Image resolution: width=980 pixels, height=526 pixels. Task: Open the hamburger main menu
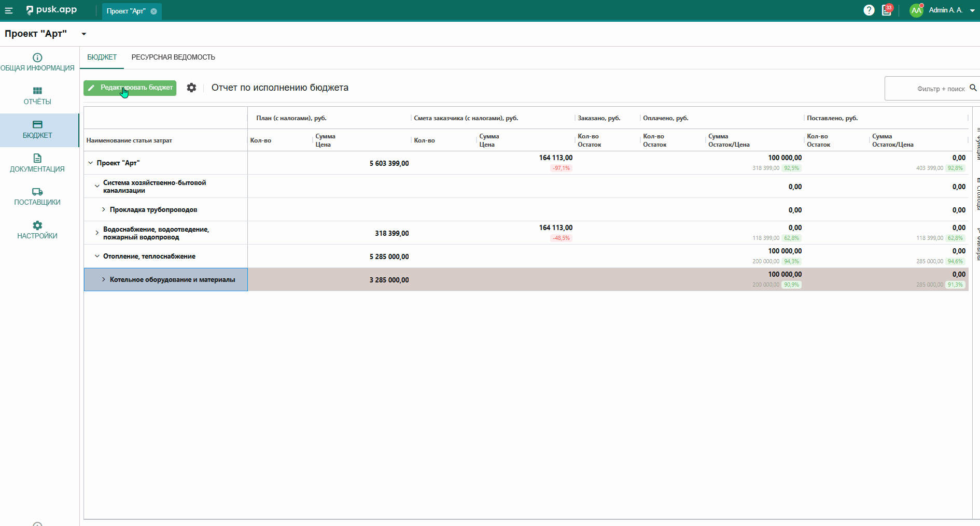pyautogui.click(x=9, y=10)
